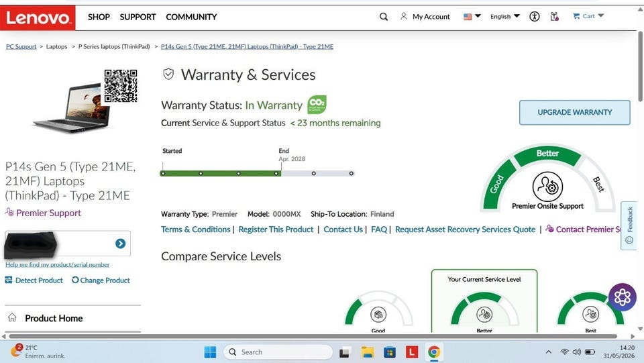This screenshot has width=644, height=363.
Task: Click Register This Product link
Action: [x=276, y=229]
